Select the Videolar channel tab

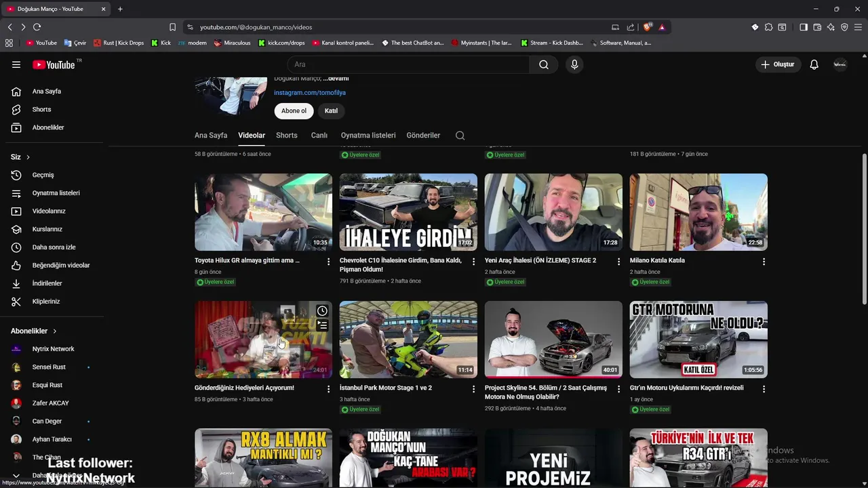coord(252,136)
